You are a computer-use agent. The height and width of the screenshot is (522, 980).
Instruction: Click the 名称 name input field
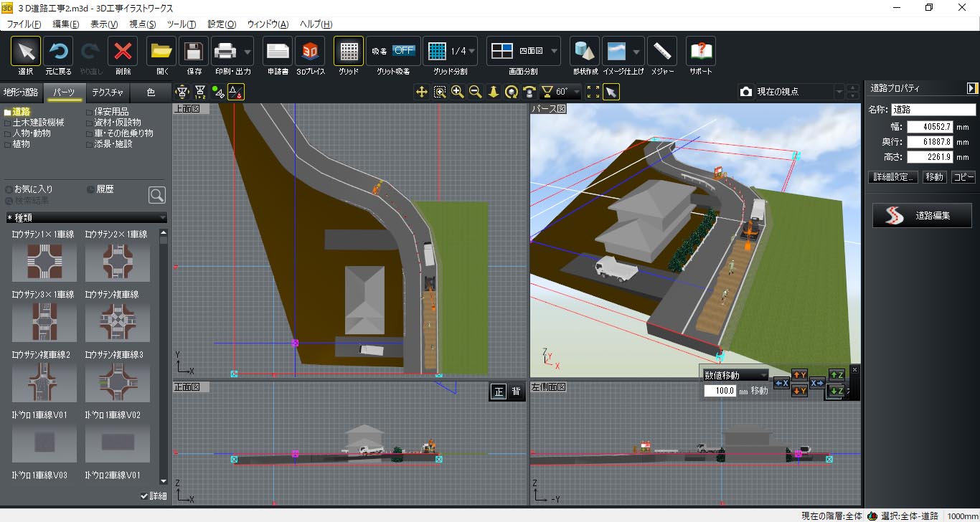pos(933,110)
